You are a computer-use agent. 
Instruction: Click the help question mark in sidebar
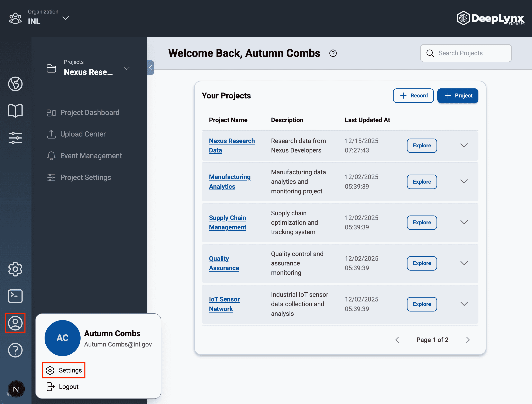[15, 350]
